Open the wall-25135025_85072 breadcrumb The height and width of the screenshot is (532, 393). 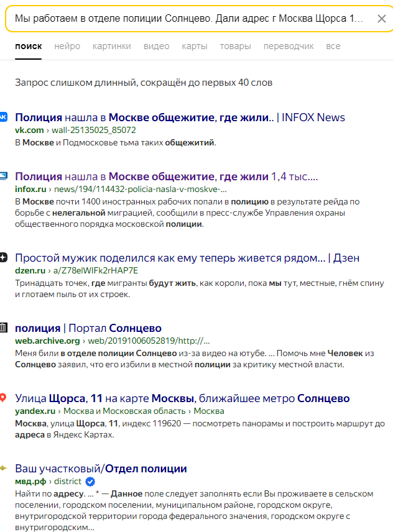point(94,130)
